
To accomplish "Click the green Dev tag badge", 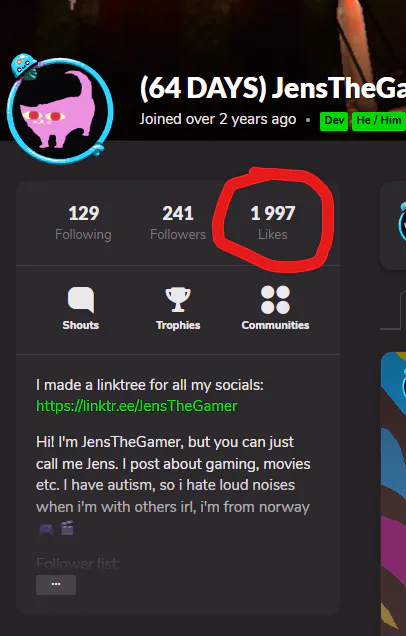I will (x=334, y=121).
